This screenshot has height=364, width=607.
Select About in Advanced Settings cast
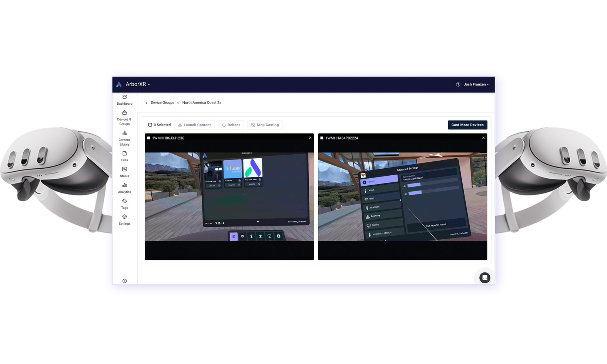coord(380,190)
